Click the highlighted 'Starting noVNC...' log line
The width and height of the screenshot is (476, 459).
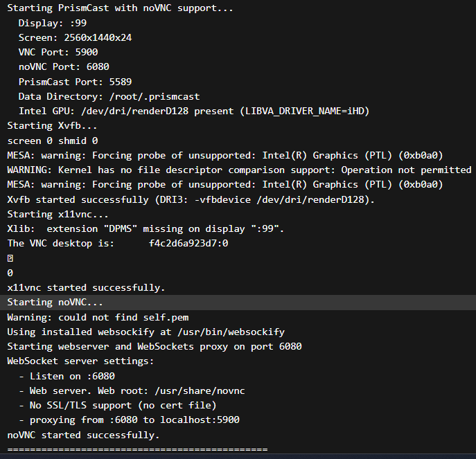pos(238,302)
